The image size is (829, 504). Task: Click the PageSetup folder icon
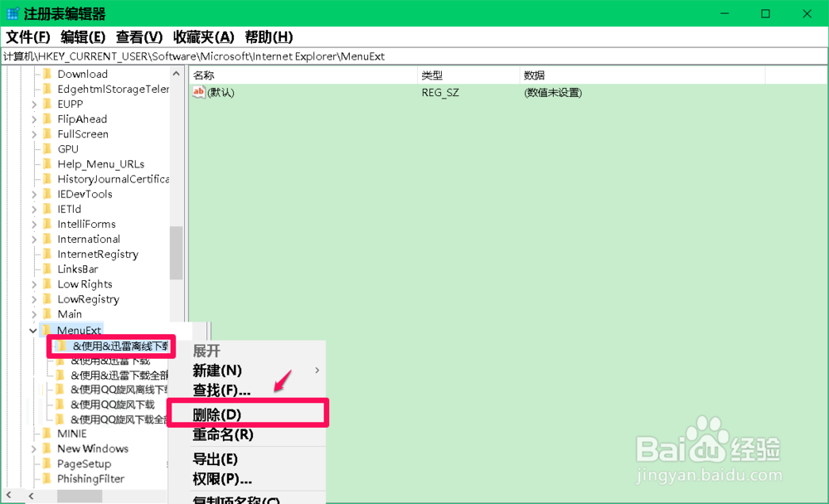47,463
